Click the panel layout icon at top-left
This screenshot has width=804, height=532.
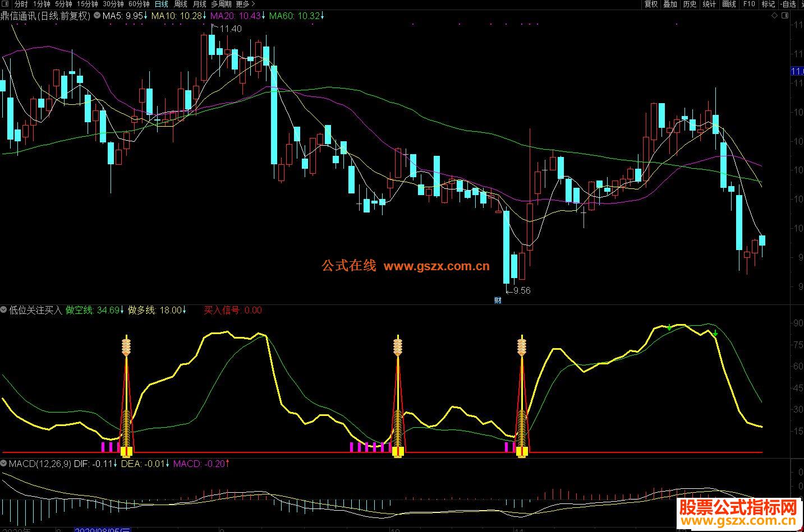click(x=5, y=4)
